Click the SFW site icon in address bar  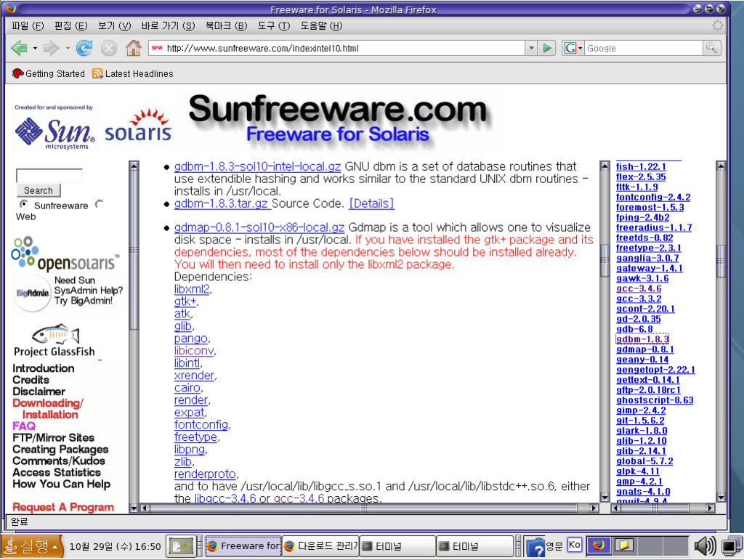[157, 48]
